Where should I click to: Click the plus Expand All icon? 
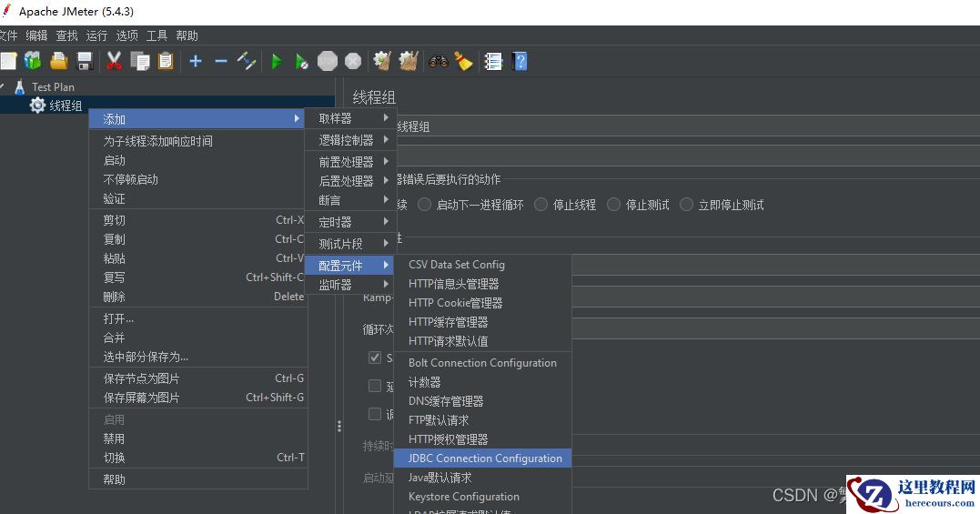tap(196, 61)
